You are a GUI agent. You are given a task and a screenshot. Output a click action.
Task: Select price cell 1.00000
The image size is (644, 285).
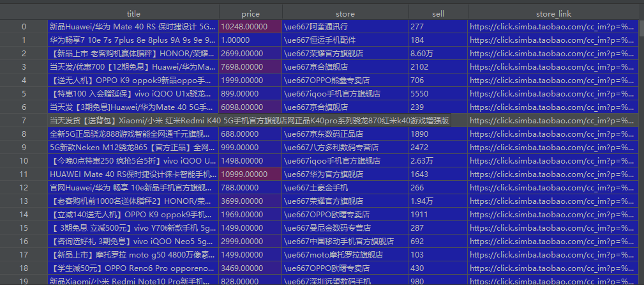click(251, 40)
